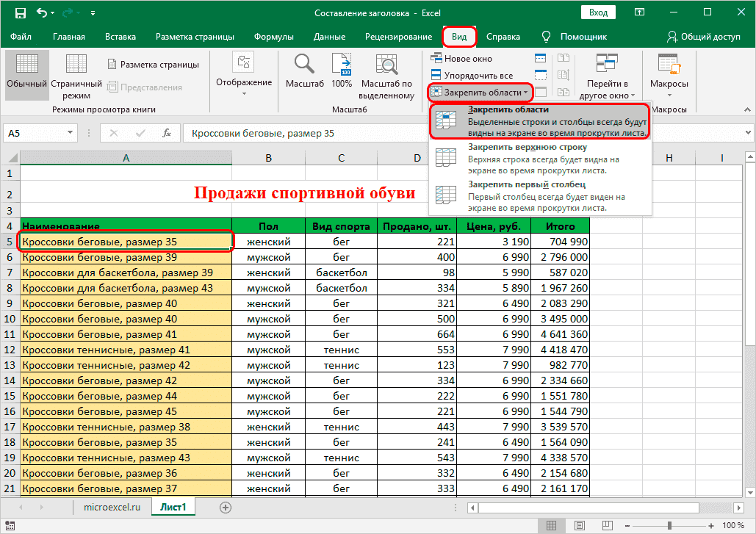Viewport: 756px width, 534px height.
Task: Click the Масштаб magnifier icon
Action: [x=304, y=70]
